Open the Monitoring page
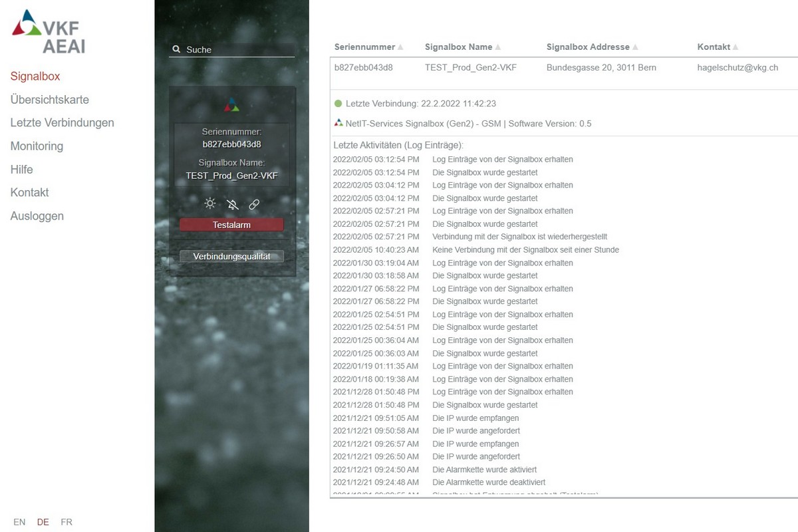This screenshot has height=532, width=798. tap(37, 146)
